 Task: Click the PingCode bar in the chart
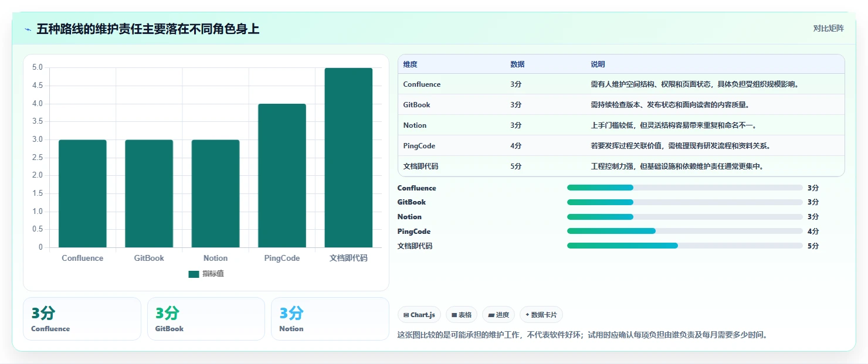pyautogui.click(x=282, y=175)
